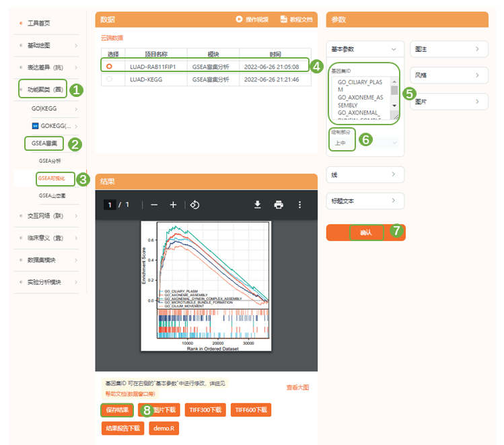504x445 pixels.
Task: Go to 工具首页 in the sidebar
Action: (x=38, y=23)
